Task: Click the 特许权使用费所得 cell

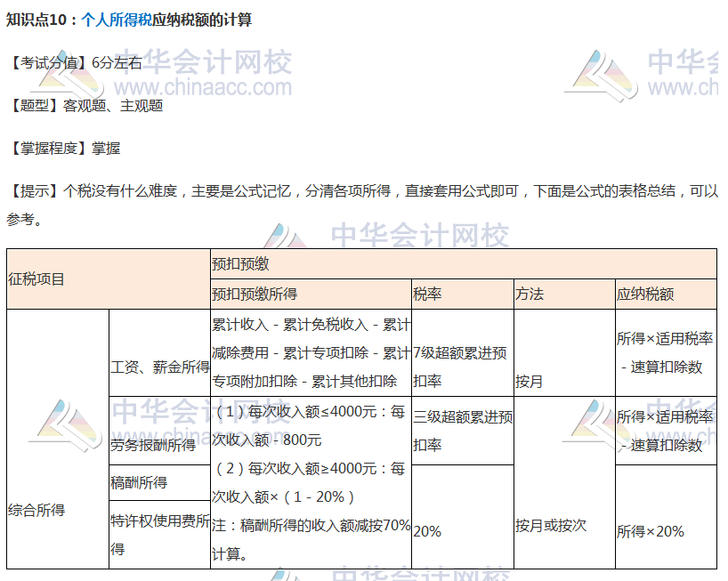Action: [159, 535]
